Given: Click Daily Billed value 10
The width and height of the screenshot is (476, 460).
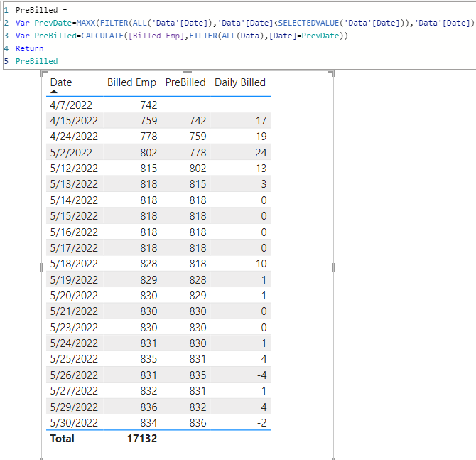Looking at the screenshot, I should coord(261,264).
